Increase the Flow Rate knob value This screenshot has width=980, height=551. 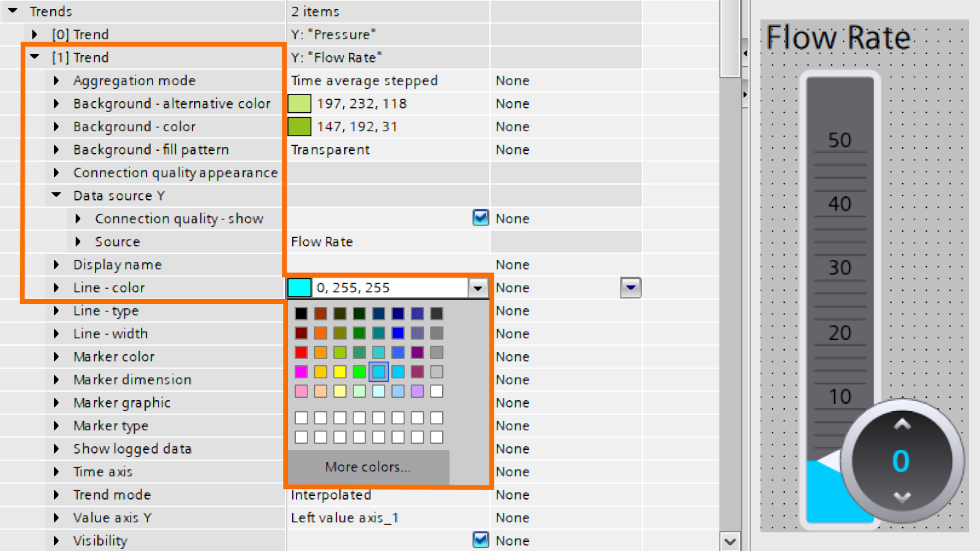click(902, 425)
